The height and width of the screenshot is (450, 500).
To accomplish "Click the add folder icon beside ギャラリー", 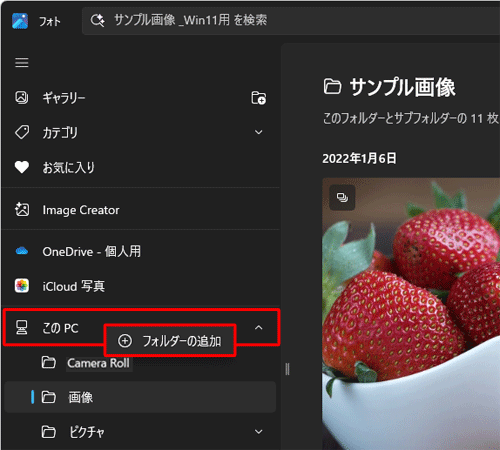I will [259, 98].
